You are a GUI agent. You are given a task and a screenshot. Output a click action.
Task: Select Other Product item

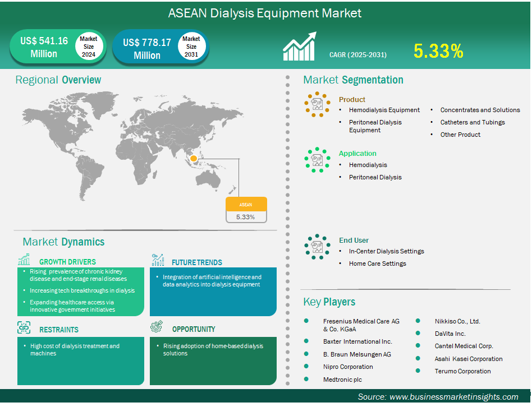pos(460,135)
